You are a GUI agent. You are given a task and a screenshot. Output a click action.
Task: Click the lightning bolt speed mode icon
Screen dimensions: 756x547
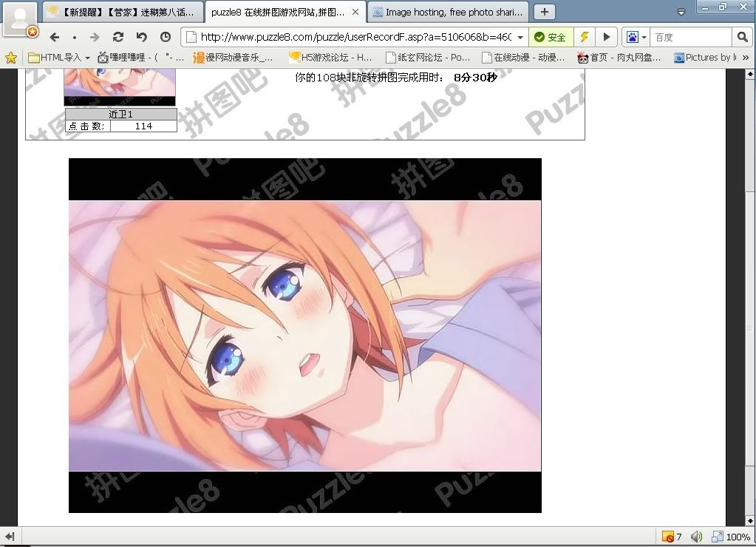[585, 37]
